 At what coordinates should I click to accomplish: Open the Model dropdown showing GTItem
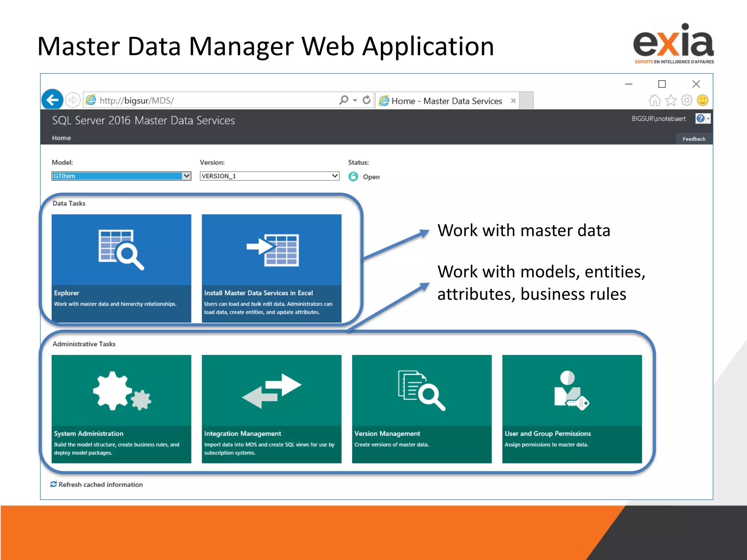pyautogui.click(x=121, y=176)
